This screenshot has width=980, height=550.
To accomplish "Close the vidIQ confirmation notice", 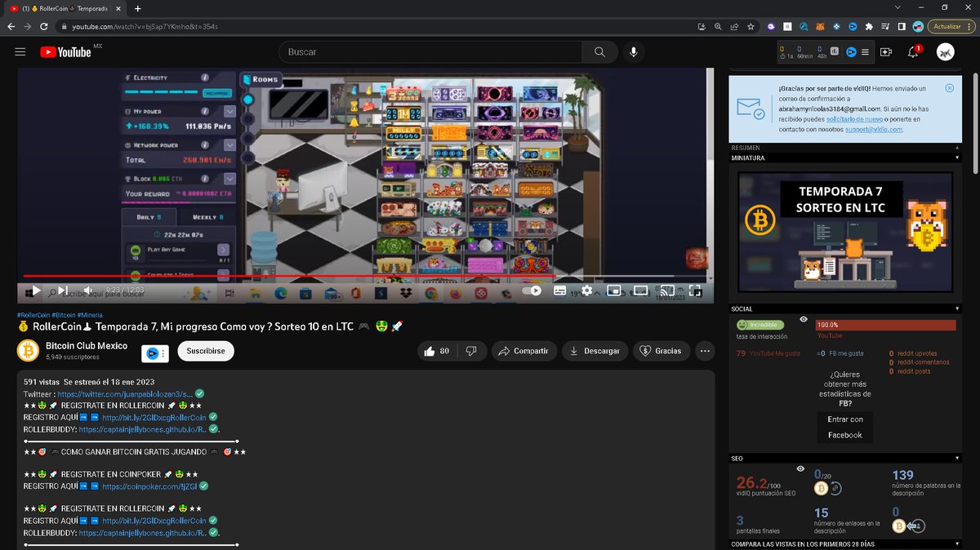I will (949, 87).
